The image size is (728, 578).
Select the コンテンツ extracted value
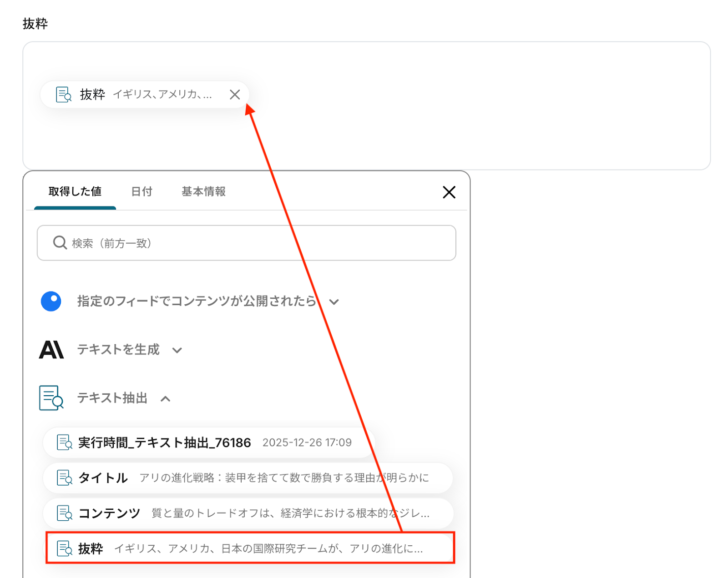tap(248, 513)
